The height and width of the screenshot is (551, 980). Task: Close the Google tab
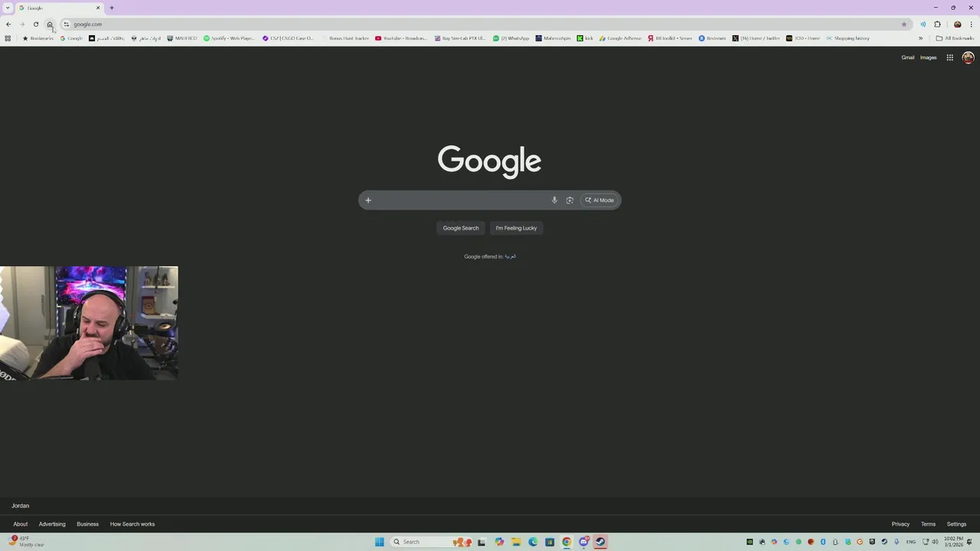[x=98, y=8]
